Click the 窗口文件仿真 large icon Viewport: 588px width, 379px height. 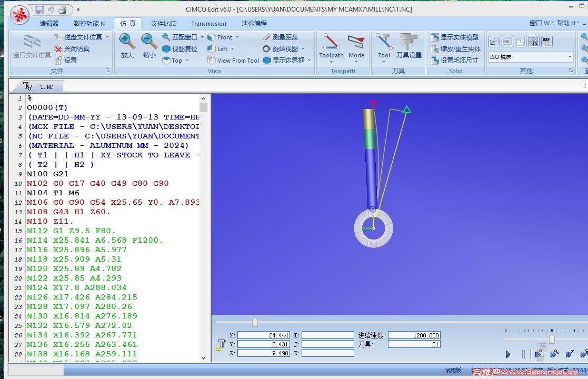(x=32, y=46)
